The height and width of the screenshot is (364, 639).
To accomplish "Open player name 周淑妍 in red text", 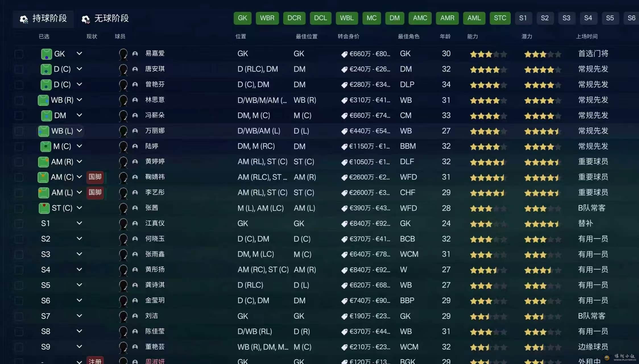I will point(155,361).
